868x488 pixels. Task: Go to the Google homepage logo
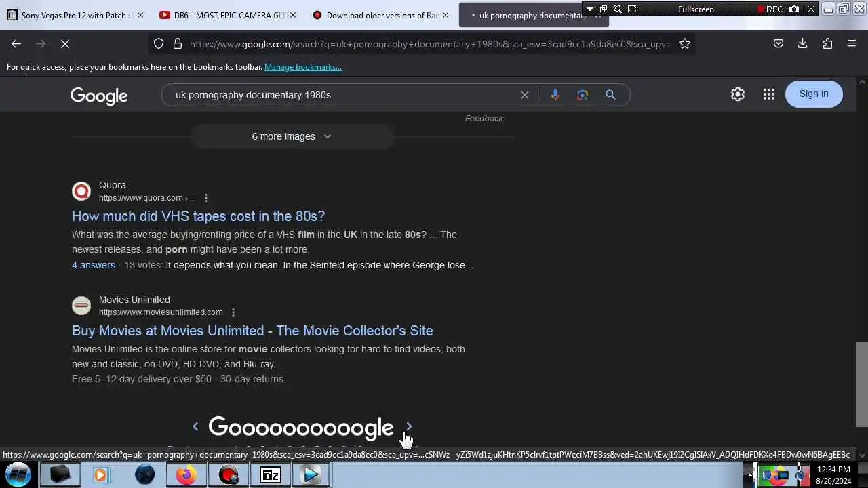pos(99,96)
